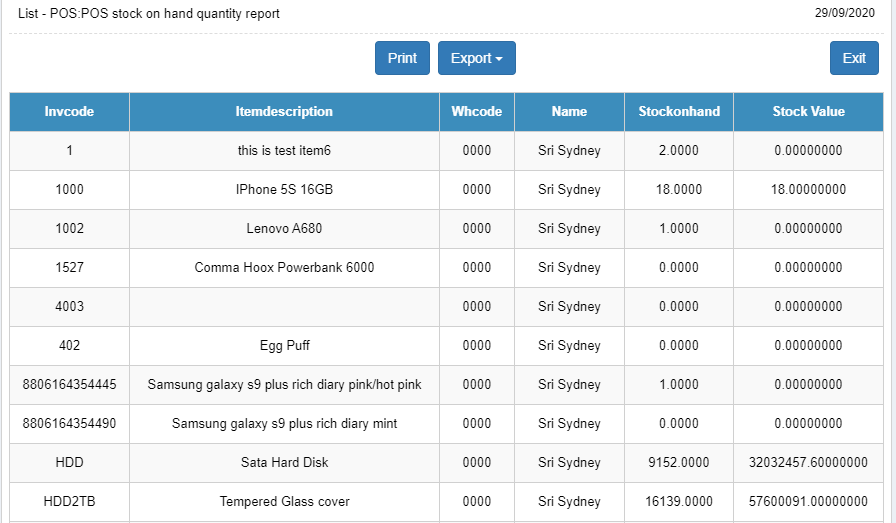896x523 pixels.
Task: Click the Samsung galaxy s9 diary mint cell
Action: coord(284,424)
